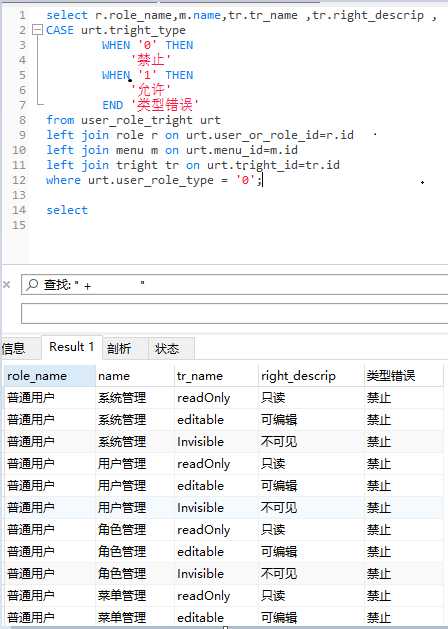Click 系统管理 name cell in the readOnly row

(135, 398)
